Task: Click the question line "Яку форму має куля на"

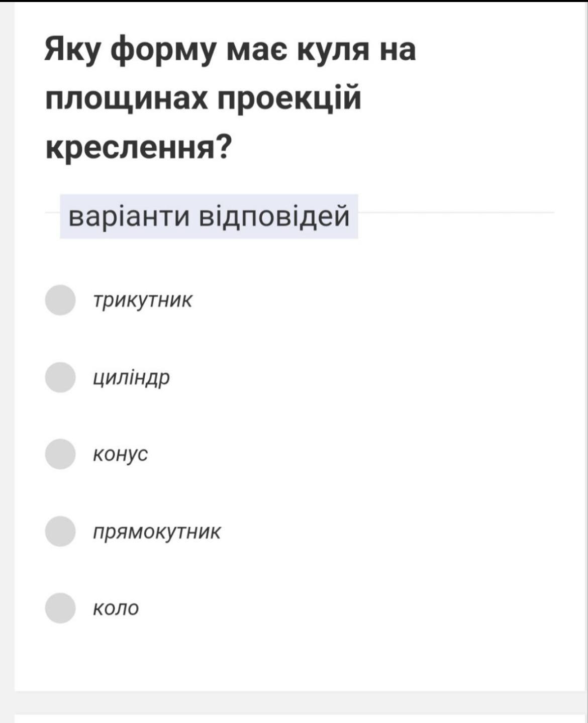Action: coord(230,51)
